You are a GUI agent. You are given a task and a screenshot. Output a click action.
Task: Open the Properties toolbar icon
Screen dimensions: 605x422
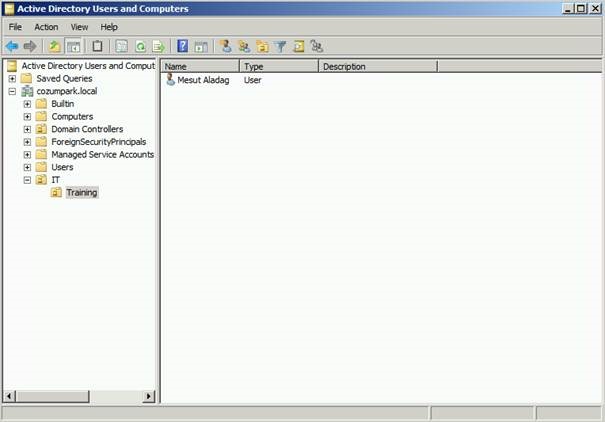pos(122,47)
